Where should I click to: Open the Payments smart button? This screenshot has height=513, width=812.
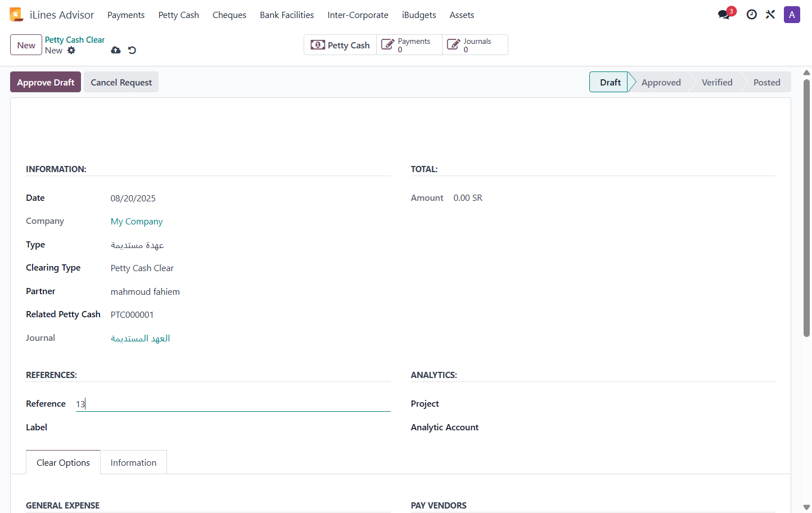(409, 45)
